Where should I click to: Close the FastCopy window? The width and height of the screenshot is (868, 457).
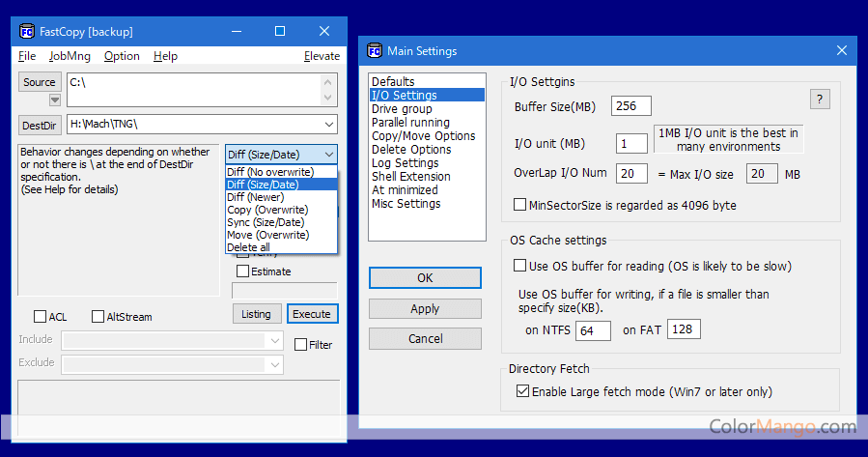point(324,32)
